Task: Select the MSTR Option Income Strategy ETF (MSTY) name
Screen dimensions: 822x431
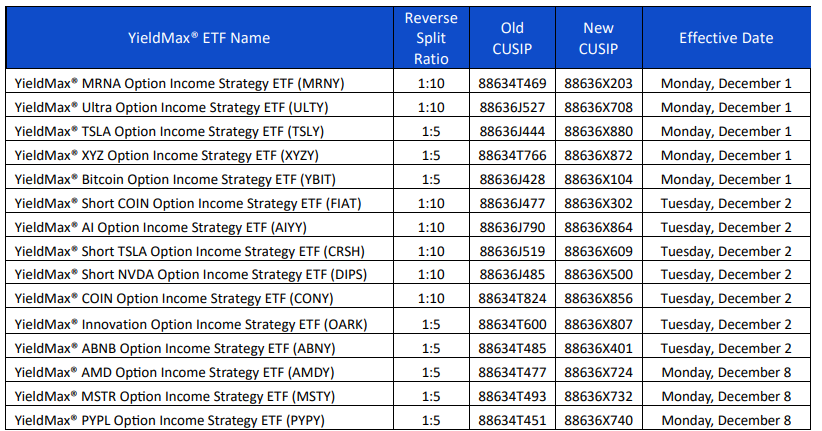Action: click(x=175, y=396)
